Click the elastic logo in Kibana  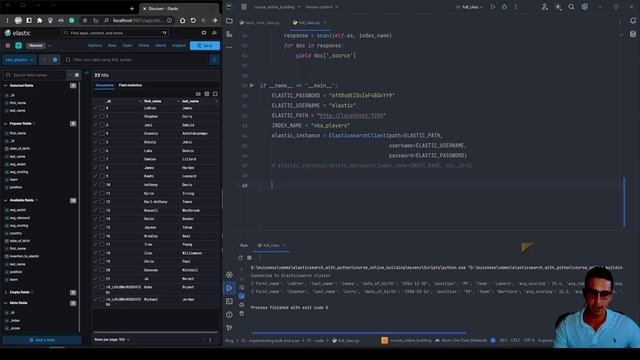tap(18, 33)
